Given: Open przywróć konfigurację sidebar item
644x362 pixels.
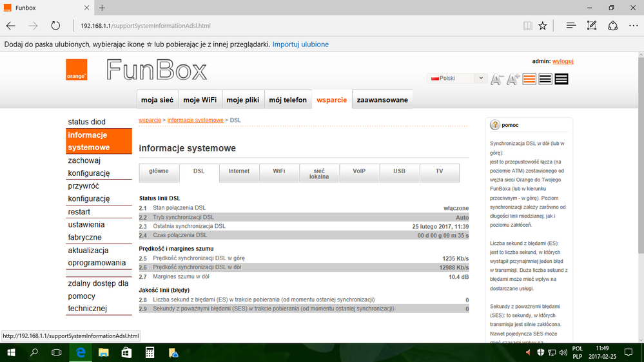Looking at the screenshot, I should pyautogui.click(x=99, y=192).
